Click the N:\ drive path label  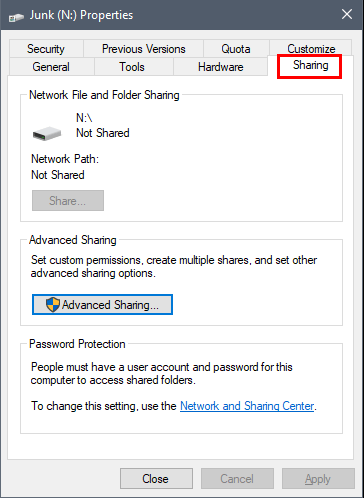point(84,118)
